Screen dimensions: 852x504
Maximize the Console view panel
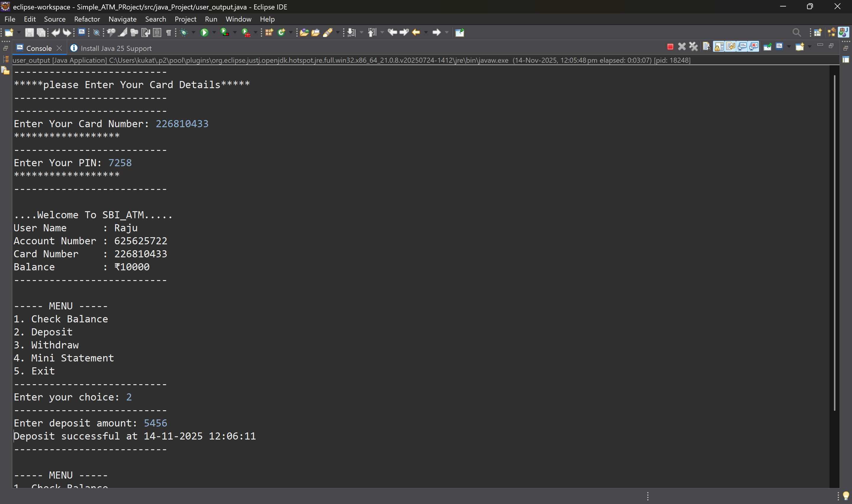[831, 46]
